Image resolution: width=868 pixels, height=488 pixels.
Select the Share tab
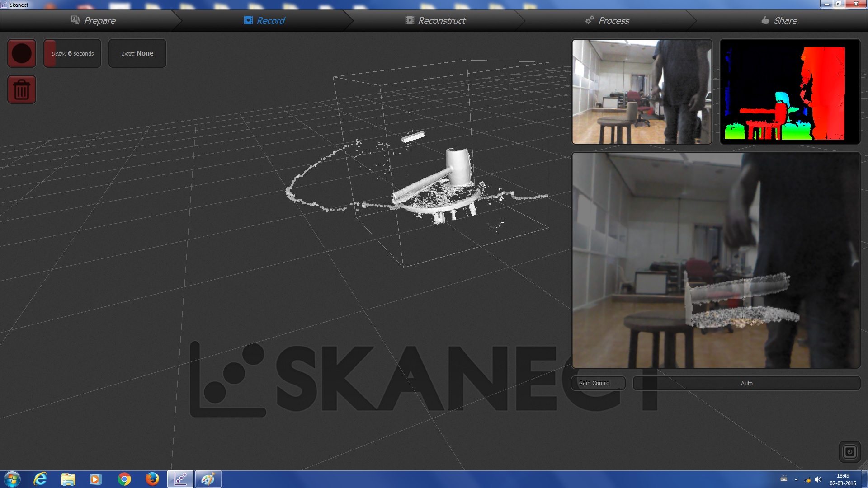pos(779,20)
